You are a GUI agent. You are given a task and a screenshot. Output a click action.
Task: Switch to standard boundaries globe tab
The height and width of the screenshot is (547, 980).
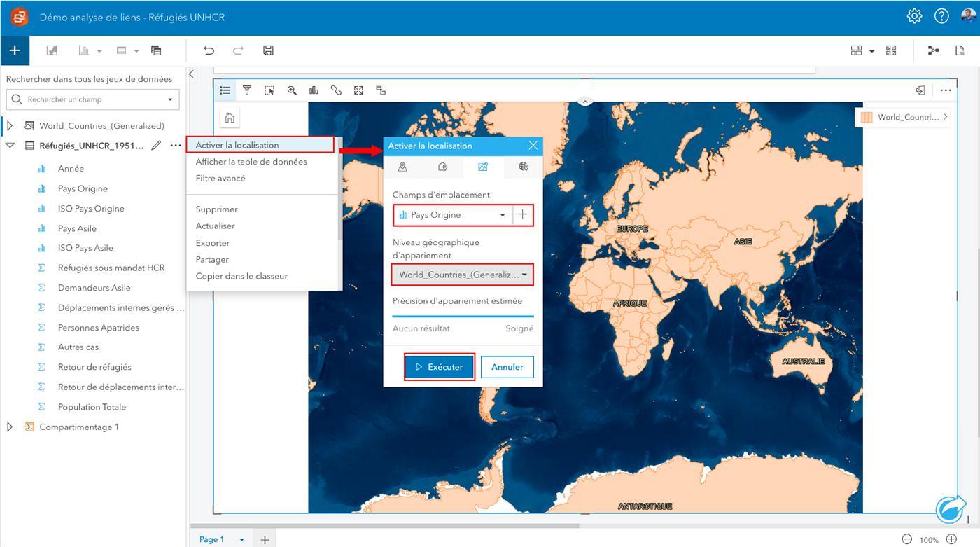pyautogui.click(x=523, y=167)
